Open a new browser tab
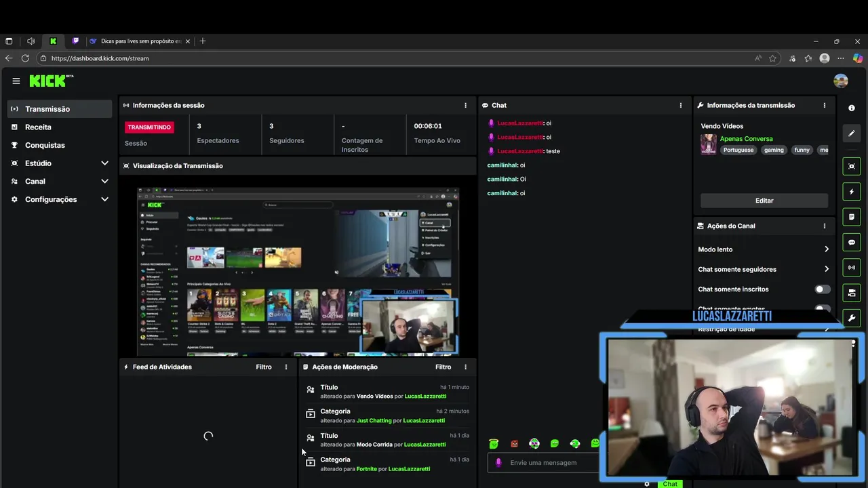Viewport: 868px width, 488px height. tap(202, 41)
